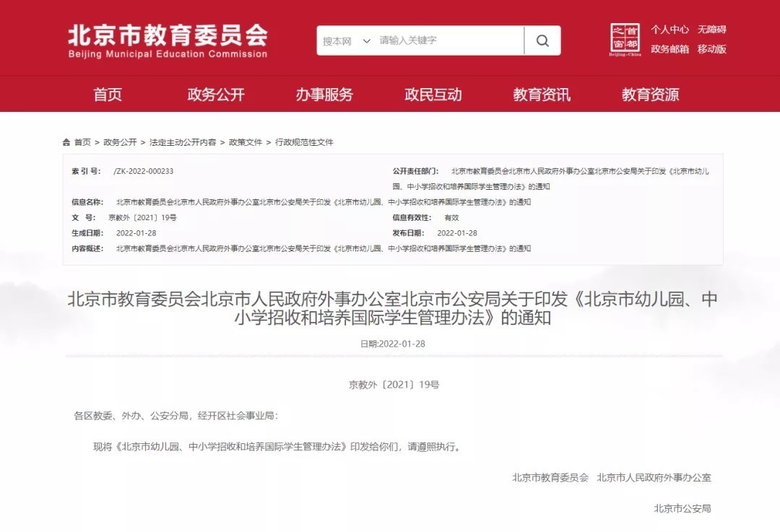The height and width of the screenshot is (532, 780).
Task: Click the 发布日期 value 2022-01-28
Action: tap(457, 232)
